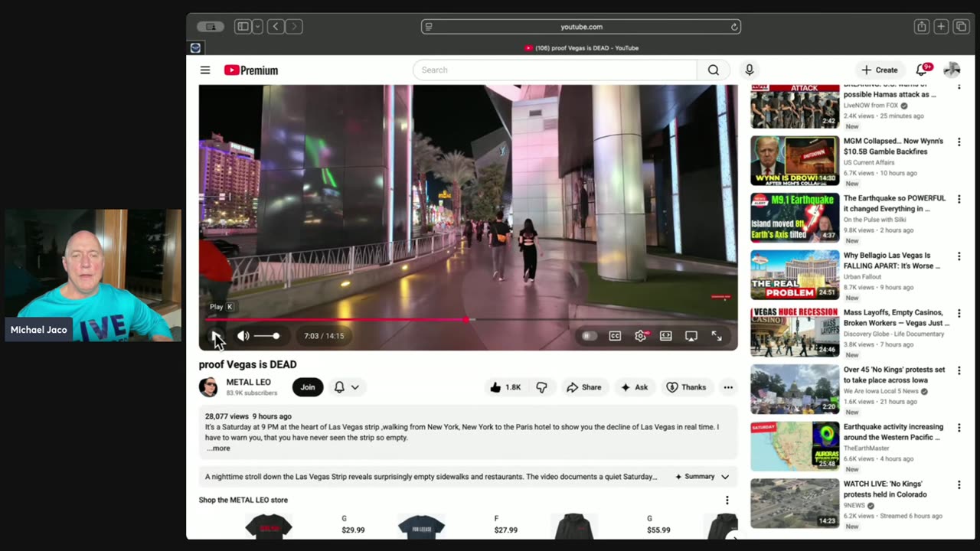The height and width of the screenshot is (551, 980).
Task: Open Over 45 'No Kings' protests video title
Action: click(894, 375)
